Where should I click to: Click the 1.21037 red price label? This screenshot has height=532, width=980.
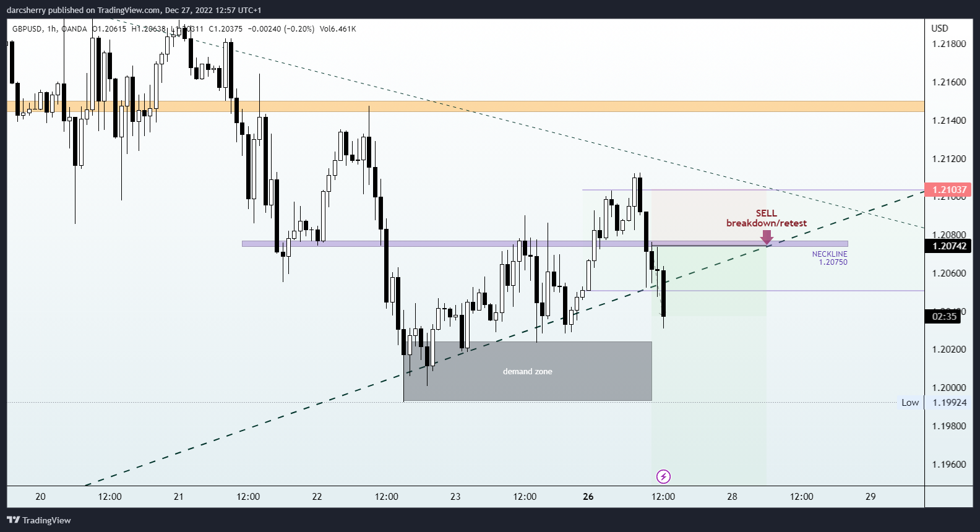[948, 190]
